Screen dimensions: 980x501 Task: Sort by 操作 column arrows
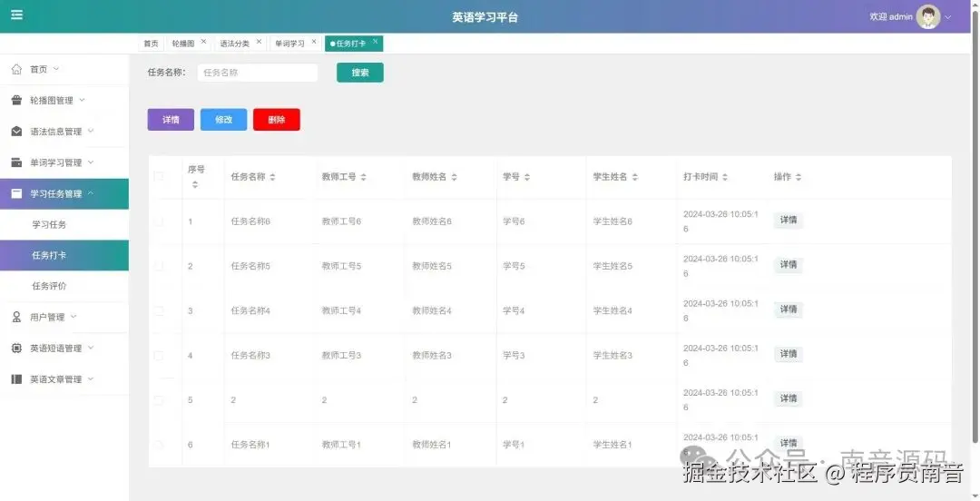click(x=799, y=177)
